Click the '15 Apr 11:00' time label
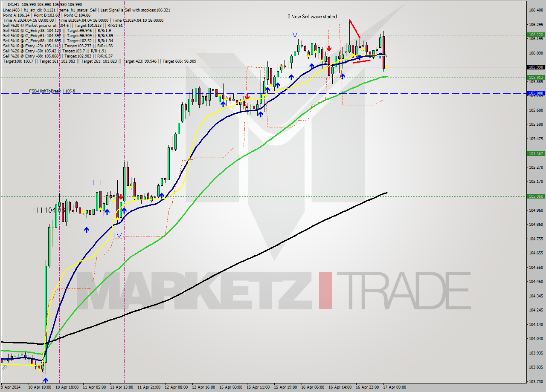 (259, 387)
